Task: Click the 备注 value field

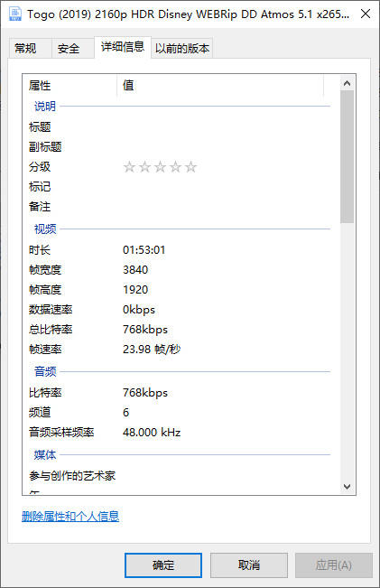Action: (x=223, y=206)
